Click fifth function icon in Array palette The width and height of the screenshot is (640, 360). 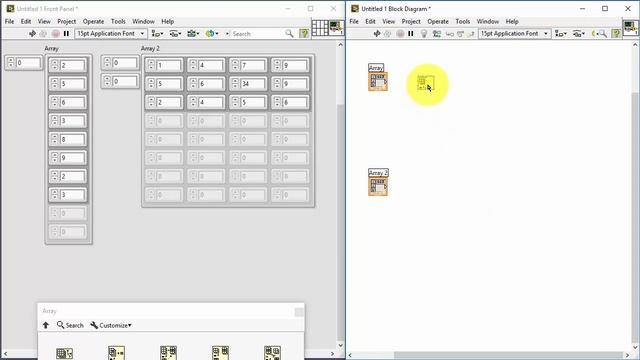(272, 353)
